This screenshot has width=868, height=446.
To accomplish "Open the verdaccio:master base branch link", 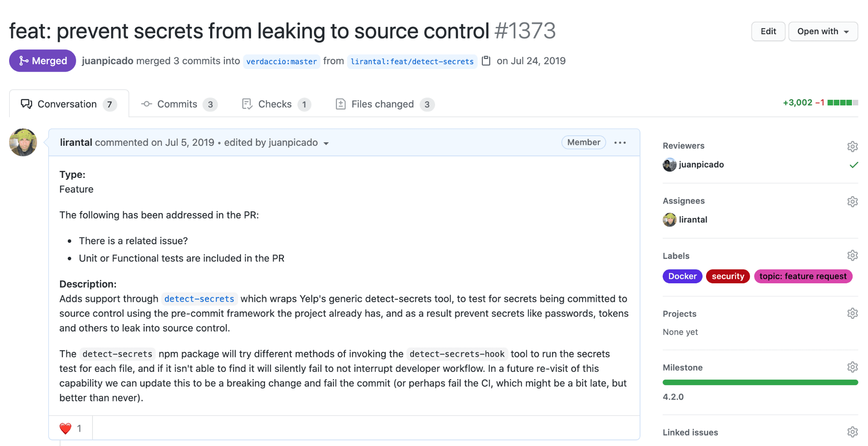I will click(x=281, y=62).
